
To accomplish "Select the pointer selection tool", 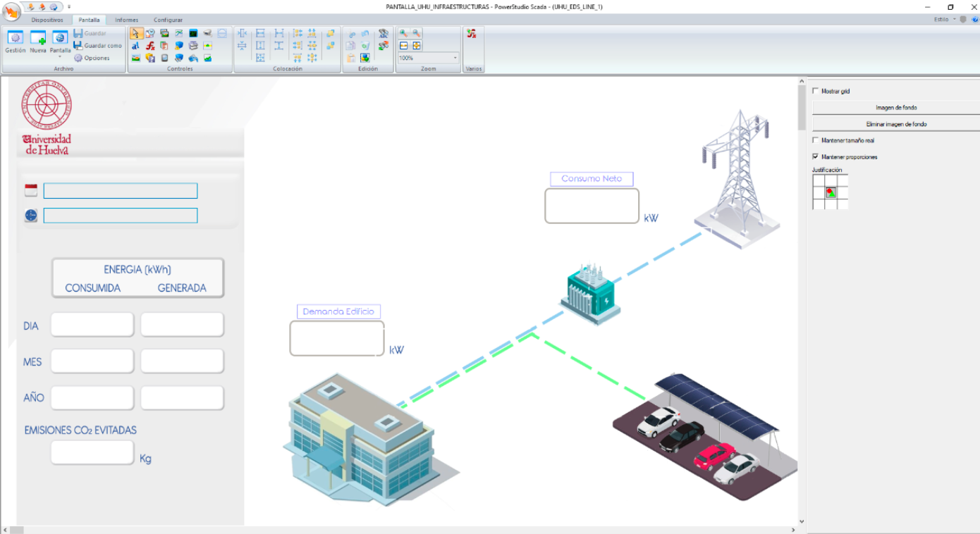I will coord(136,34).
